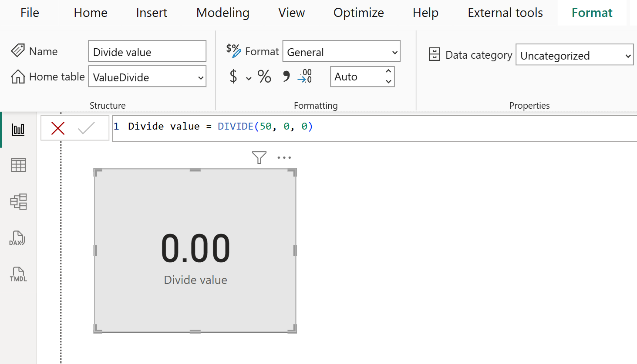The image size is (637, 364).
Task: Open the TMDL view
Action: (x=18, y=274)
